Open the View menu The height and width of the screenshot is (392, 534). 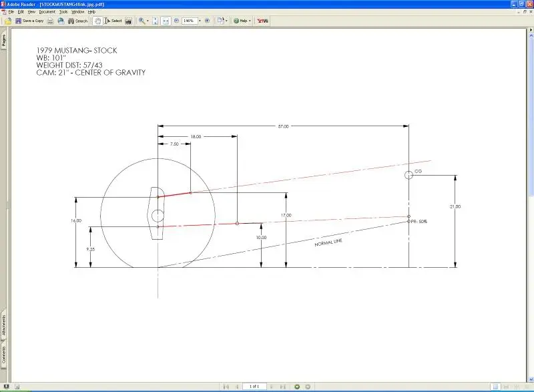(31, 12)
